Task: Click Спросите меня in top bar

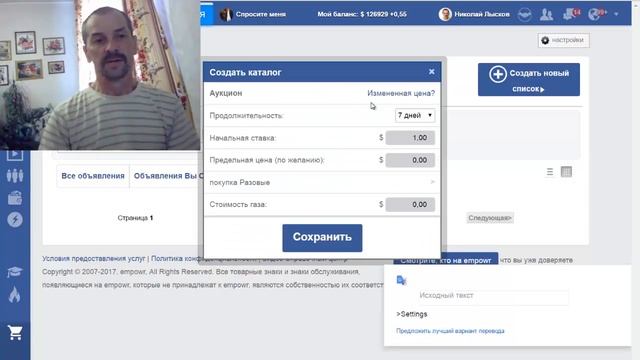Action: pos(260,14)
